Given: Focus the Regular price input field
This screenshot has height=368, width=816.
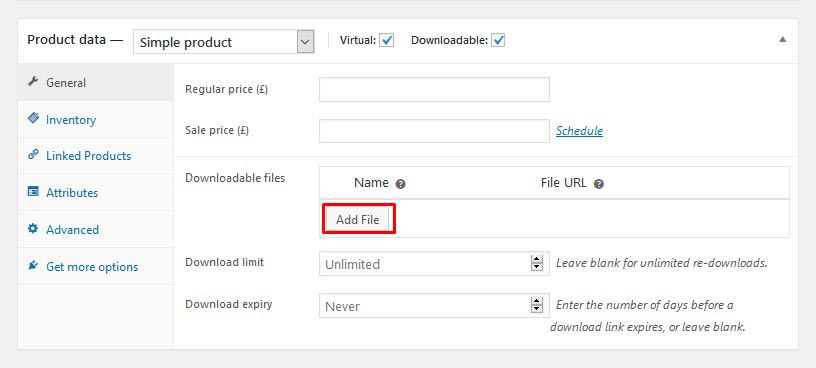Looking at the screenshot, I should point(434,90).
